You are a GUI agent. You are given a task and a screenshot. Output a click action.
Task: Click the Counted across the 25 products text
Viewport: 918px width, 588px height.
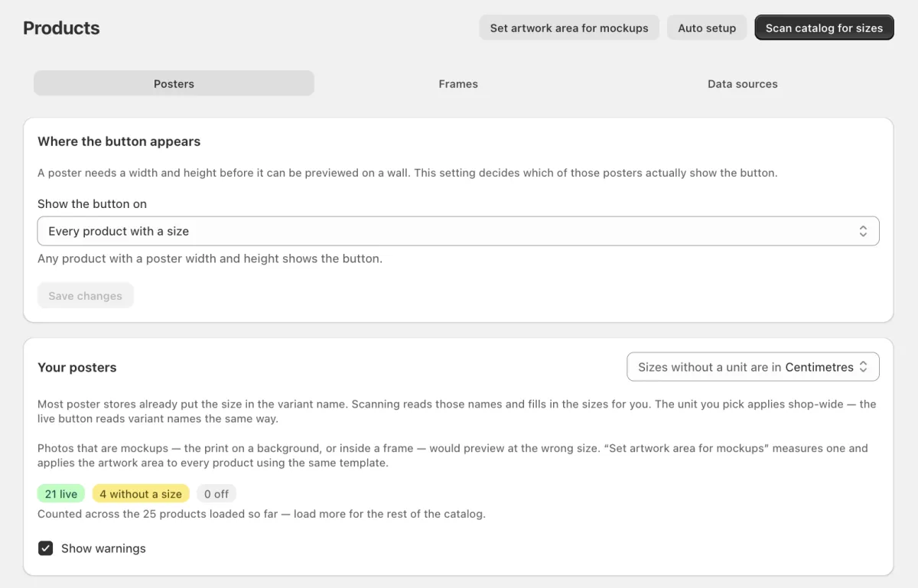[x=262, y=514]
